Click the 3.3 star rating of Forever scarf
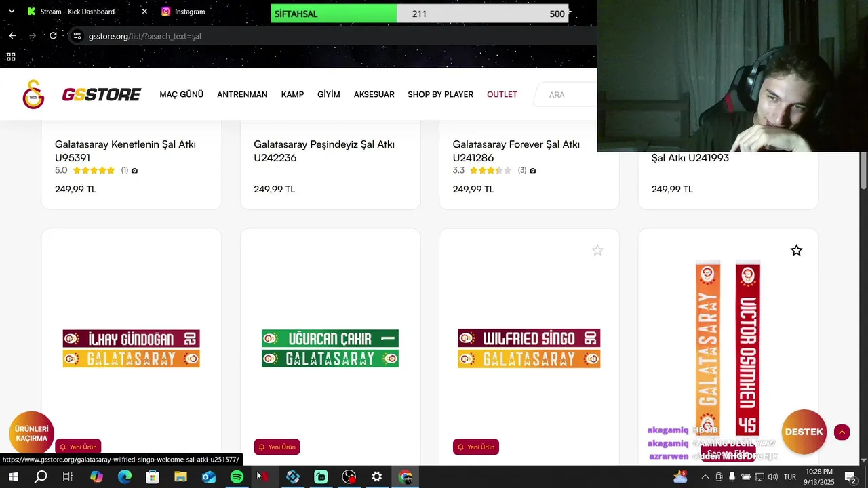This screenshot has height=488, width=868. coord(490,170)
